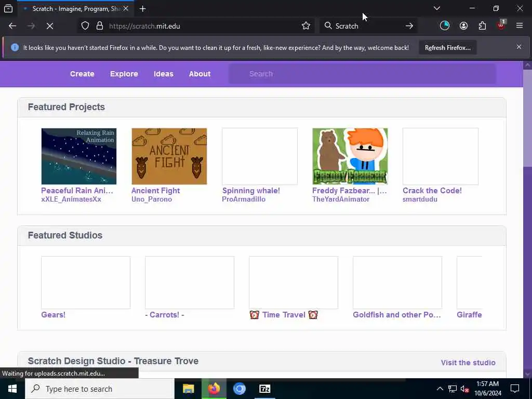The image size is (532, 399).
Task: Click the Crack the Code! title link
Action: coord(432,190)
